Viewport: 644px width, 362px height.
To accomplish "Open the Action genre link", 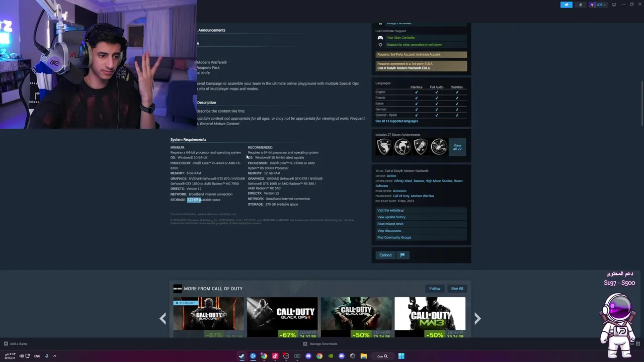I will tap(391, 176).
